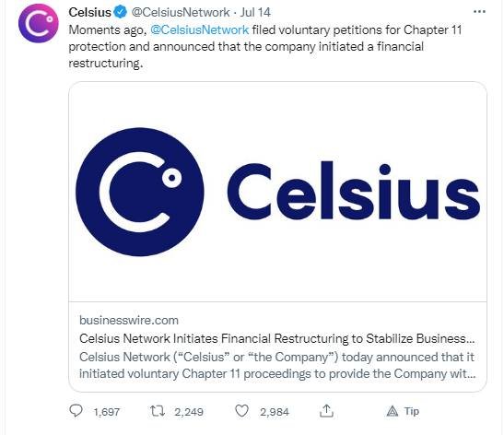Click the link card description text
This screenshot has height=435, width=504.
point(277,365)
